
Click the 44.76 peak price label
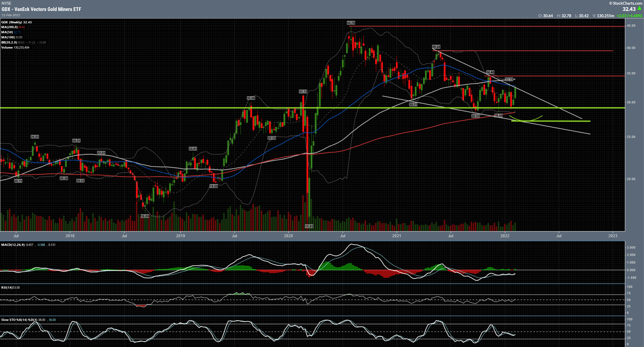tap(351, 23)
